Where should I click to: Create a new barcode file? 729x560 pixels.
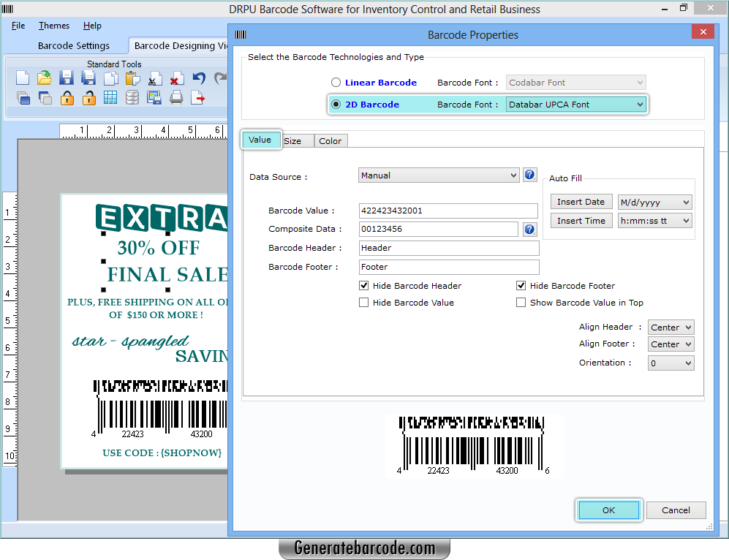(22, 78)
